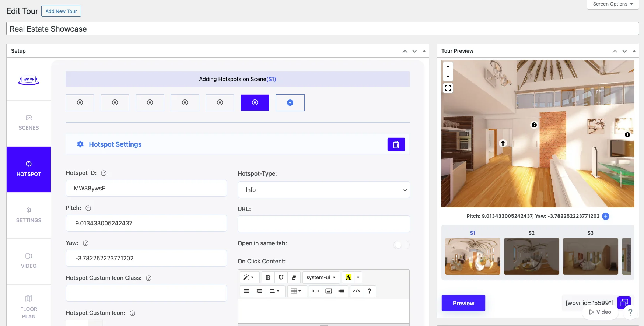Select scene S2 thumbnail
Screen dimensions: 644x326
(532, 256)
